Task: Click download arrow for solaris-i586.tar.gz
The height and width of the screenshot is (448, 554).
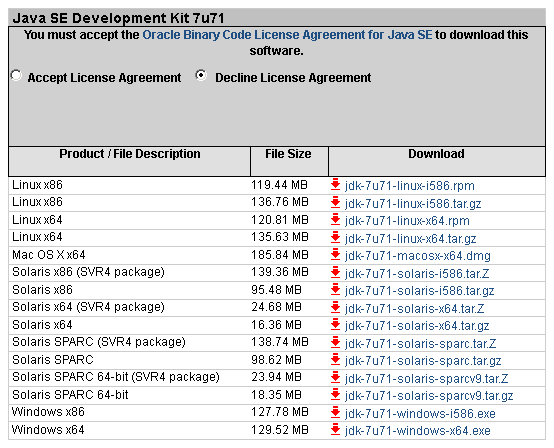Action: coord(335,290)
